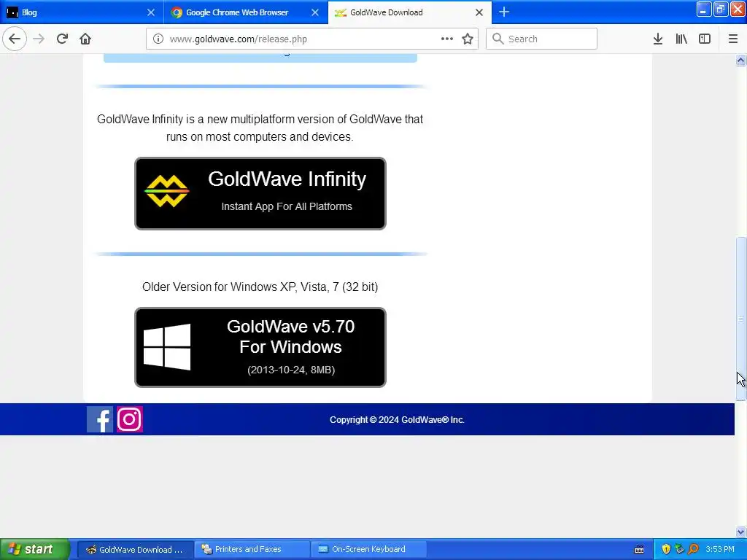Viewport: 747px width, 560px height.
Task: Open the GoldWave Infinity download button
Action: click(260, 193)
